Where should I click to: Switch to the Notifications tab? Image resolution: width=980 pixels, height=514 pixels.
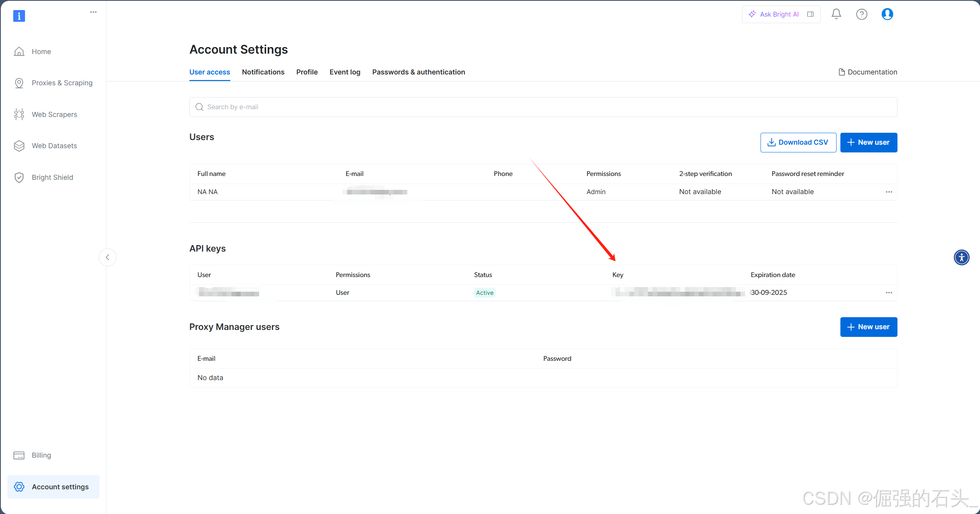(x=263, y=72)
